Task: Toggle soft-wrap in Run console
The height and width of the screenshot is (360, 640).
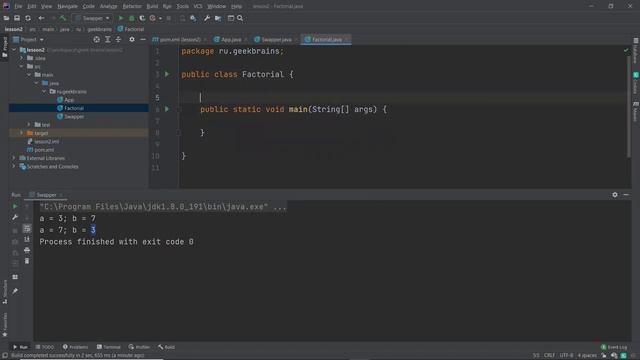Action: [x=27, y=228]
